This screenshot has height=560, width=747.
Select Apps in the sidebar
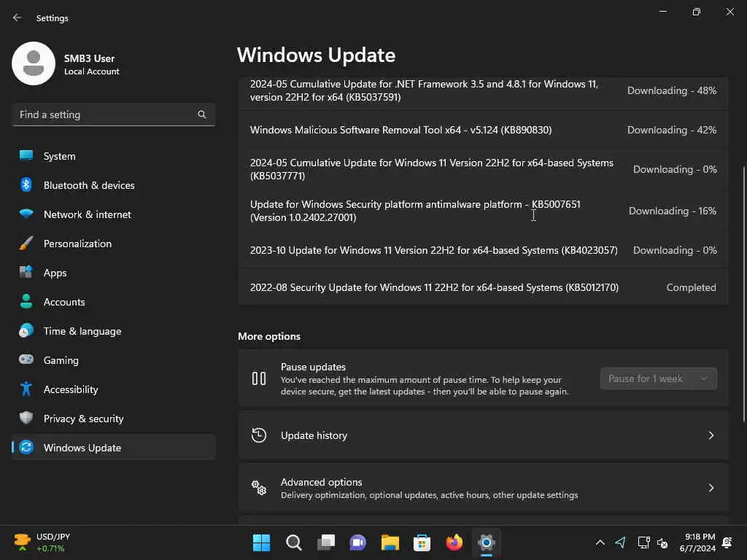pos(113,273)
